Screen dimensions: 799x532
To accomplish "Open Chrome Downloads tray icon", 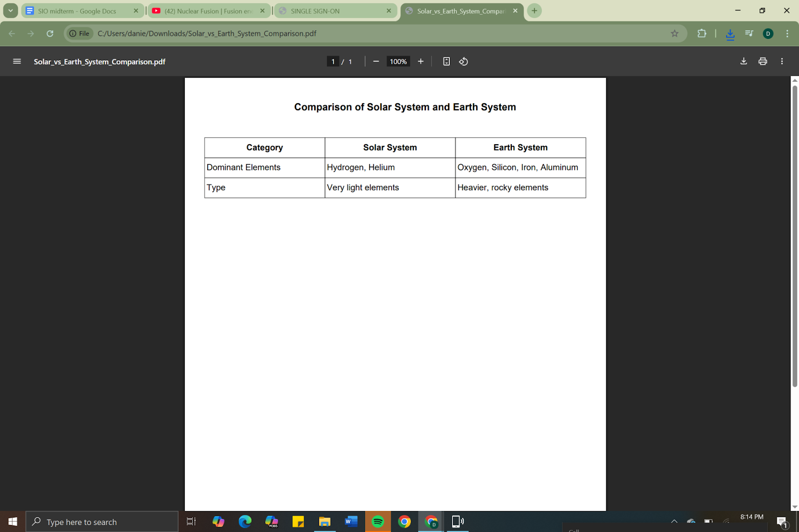I will pyautogui.click(x=730, y=34).
